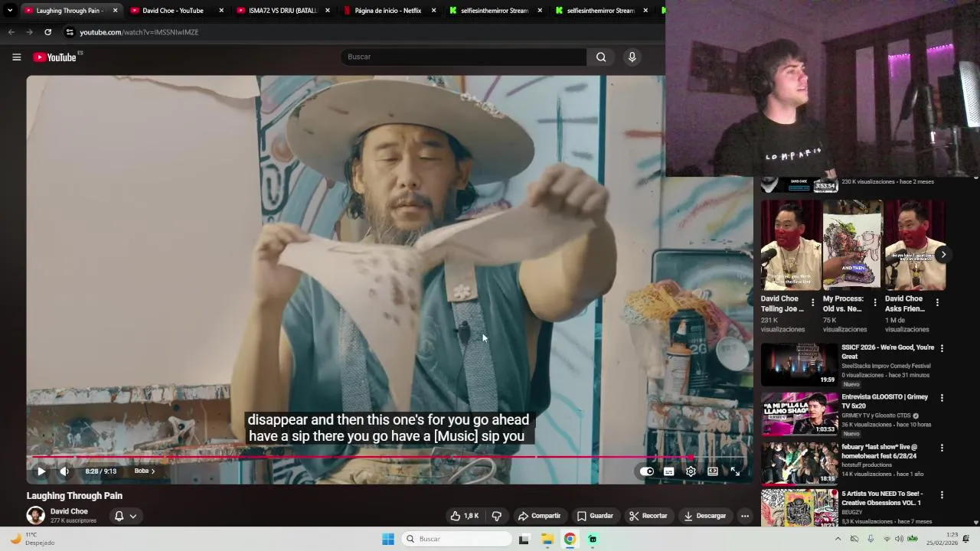Image resolution: width=980 pixels, height=551 pixels.
Task: Close the Laughing Through Pain tab
Action: [116, 11]
